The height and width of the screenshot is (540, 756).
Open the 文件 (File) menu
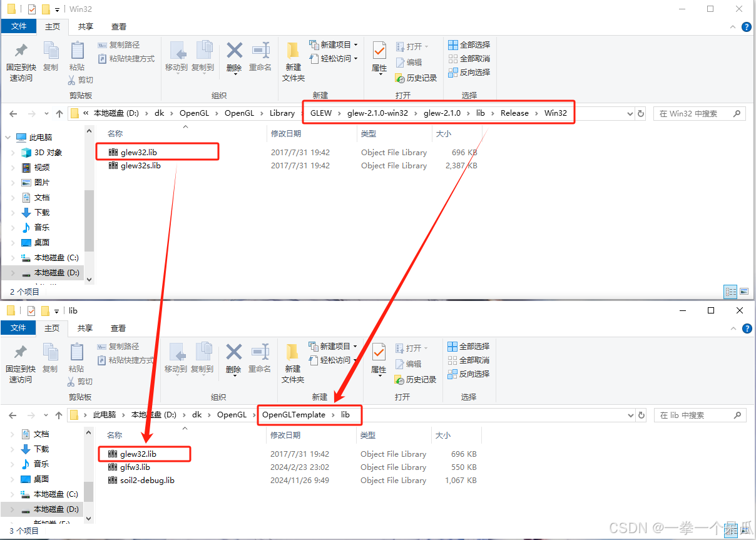coord(19,26)
